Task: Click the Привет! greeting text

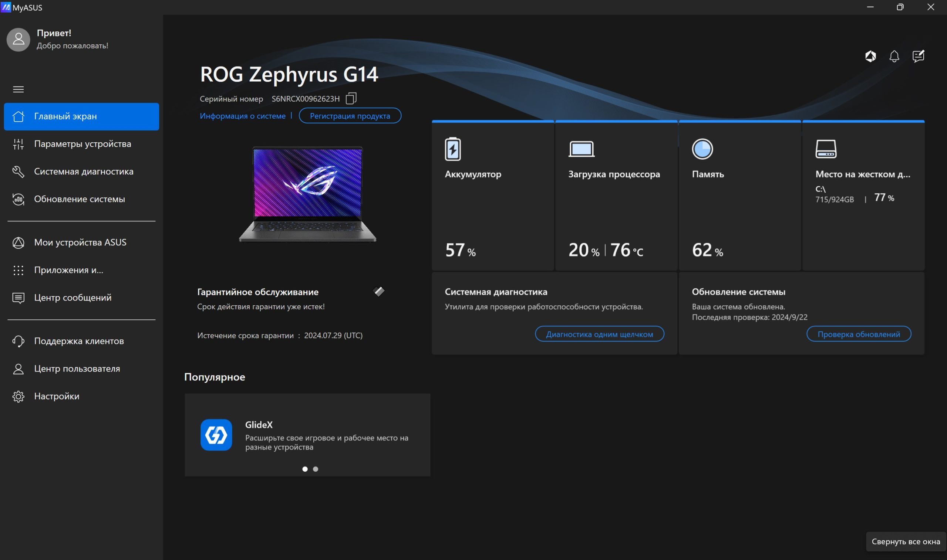Action: tap(54, 33)
